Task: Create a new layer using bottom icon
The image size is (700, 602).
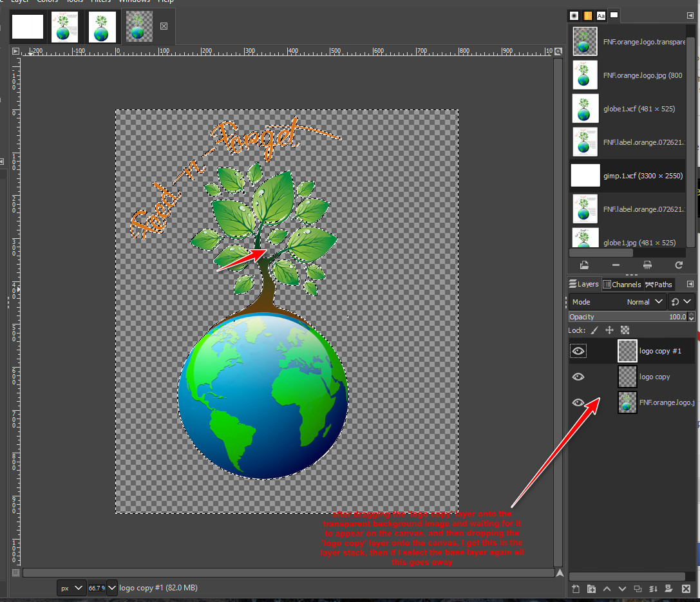Action: (x=576, y=588)
